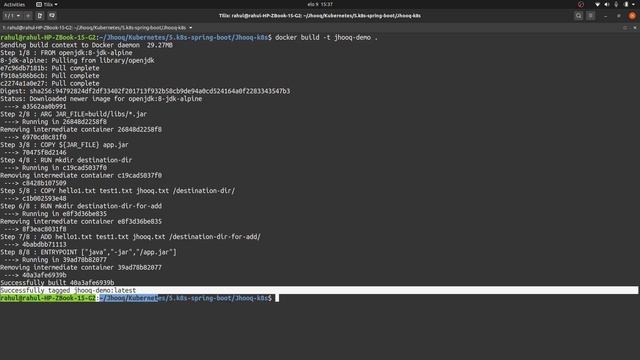
Task: Click the 'Digest: sha256' line
Action: point(145,91)
